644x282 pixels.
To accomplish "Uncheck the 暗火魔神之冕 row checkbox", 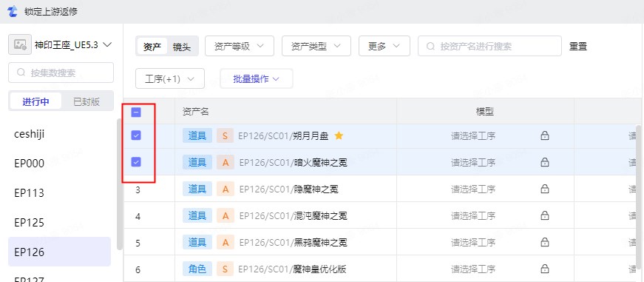I will pos(136,162).
